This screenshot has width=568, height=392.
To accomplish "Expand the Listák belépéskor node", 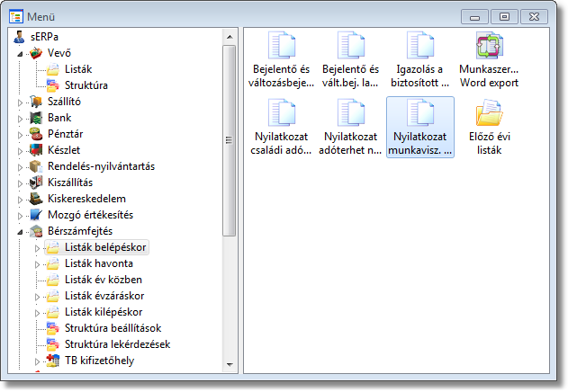I will tap(37, 248).
